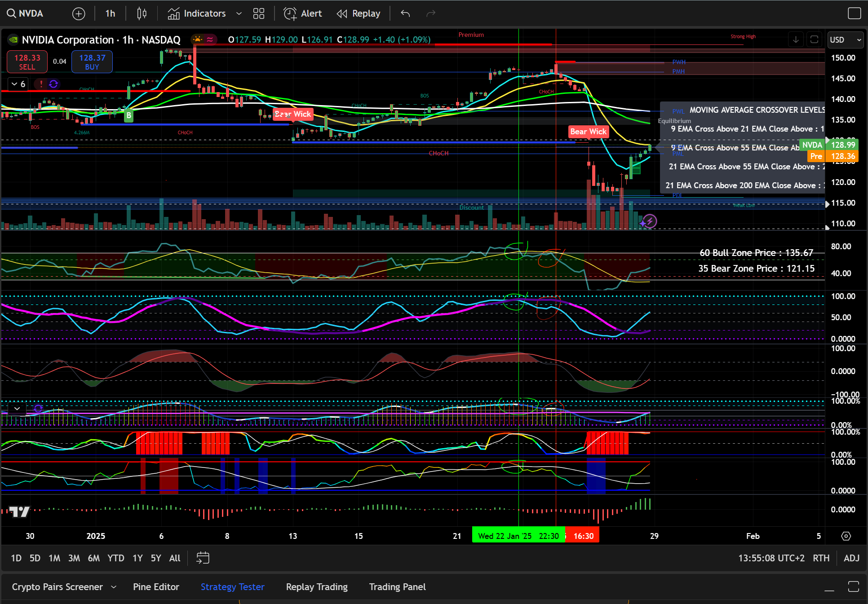Image resolution: width=868 pixels, height=604 pixels.
Task: Select the 6M date range
Action: tap(94, 558)
